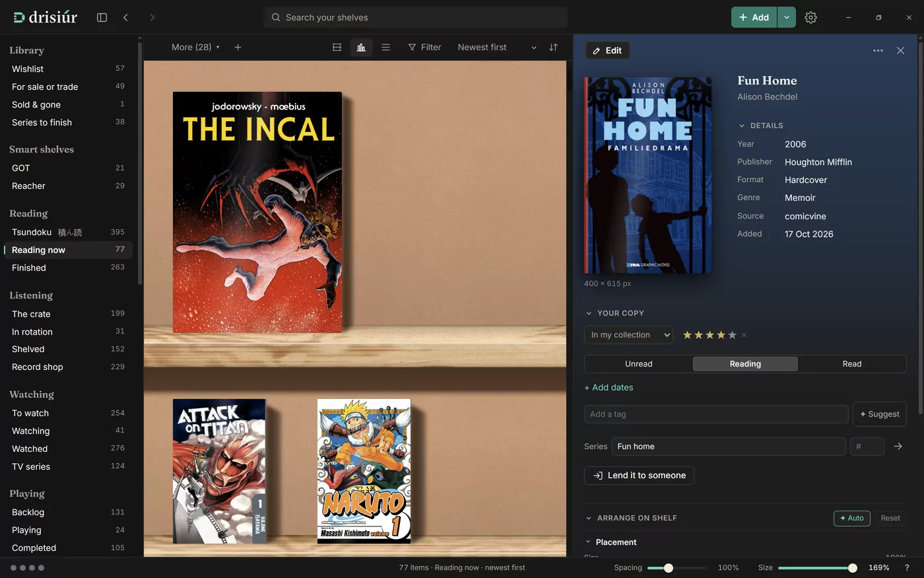Screen dimensions: 924x578
Task: Set reading status to Reading
Action: pyautogui.click(x=745, y=364)
